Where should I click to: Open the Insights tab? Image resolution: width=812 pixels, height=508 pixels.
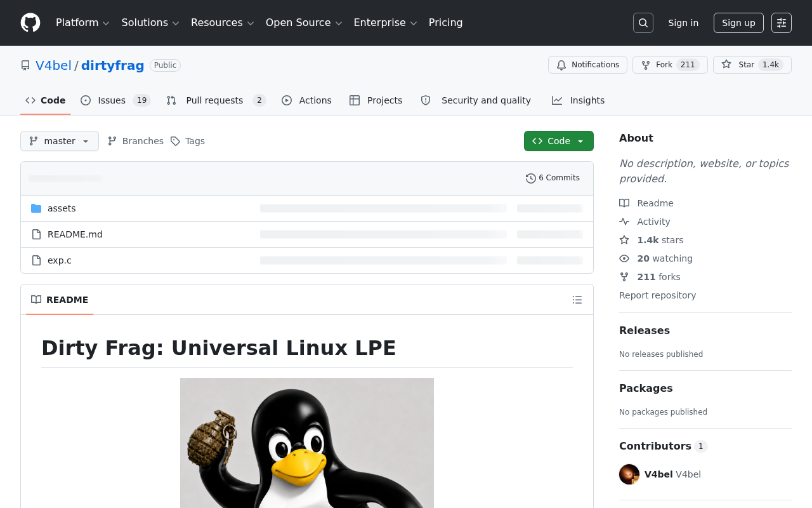coord(579,100)
